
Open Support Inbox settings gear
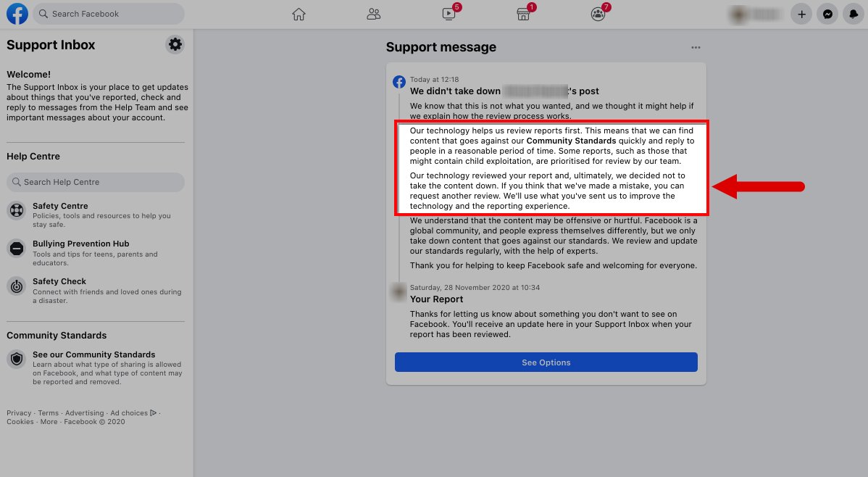pyautogui.click(x=175, y=44)
